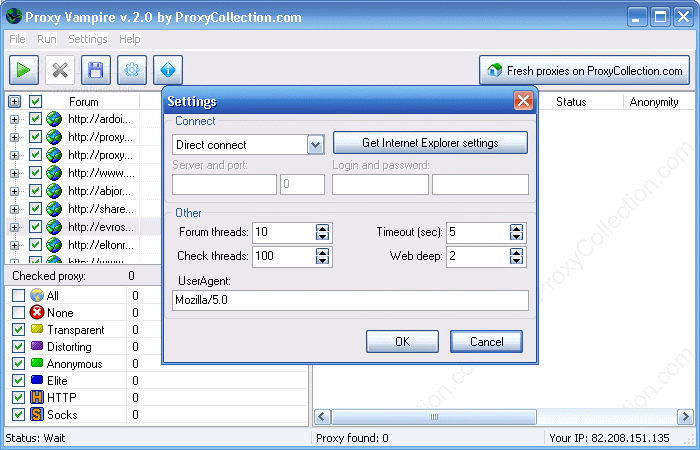Click the green Anonymous proxy icon
Screen dimensions: 700x450
(x=37, y=363)
